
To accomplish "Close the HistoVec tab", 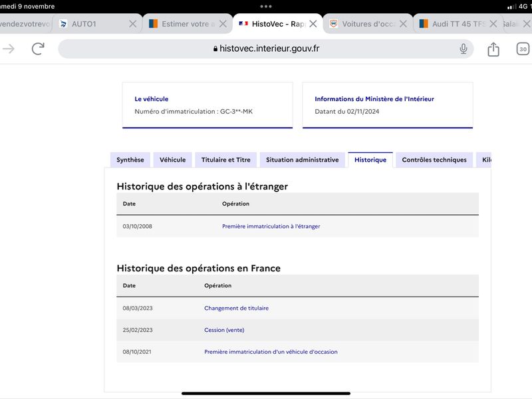I will click(x=313, y=24).
